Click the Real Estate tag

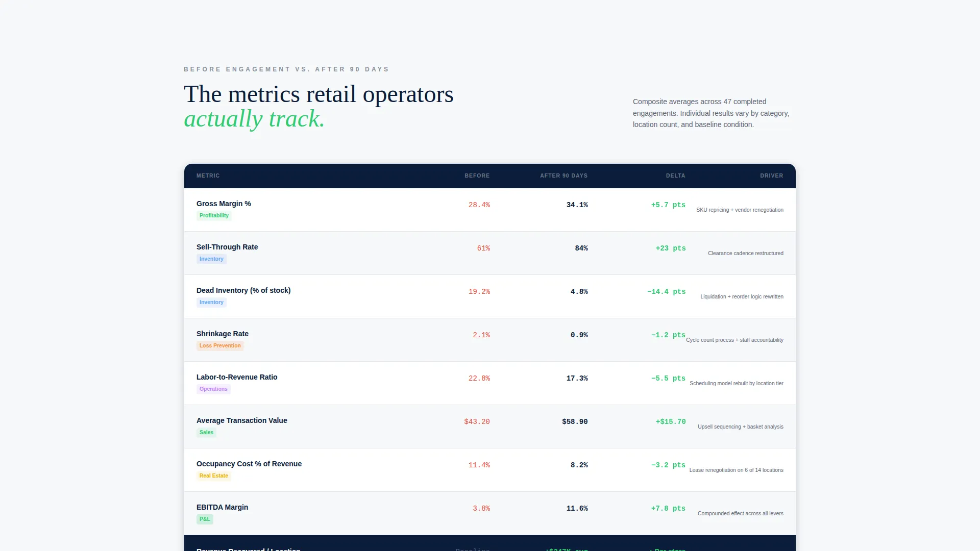(x=213, y=476)
